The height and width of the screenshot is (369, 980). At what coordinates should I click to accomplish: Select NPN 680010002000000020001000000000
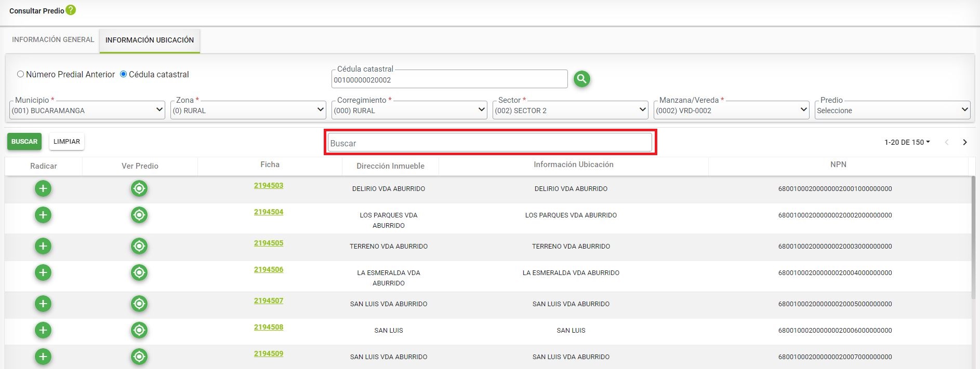835,189
